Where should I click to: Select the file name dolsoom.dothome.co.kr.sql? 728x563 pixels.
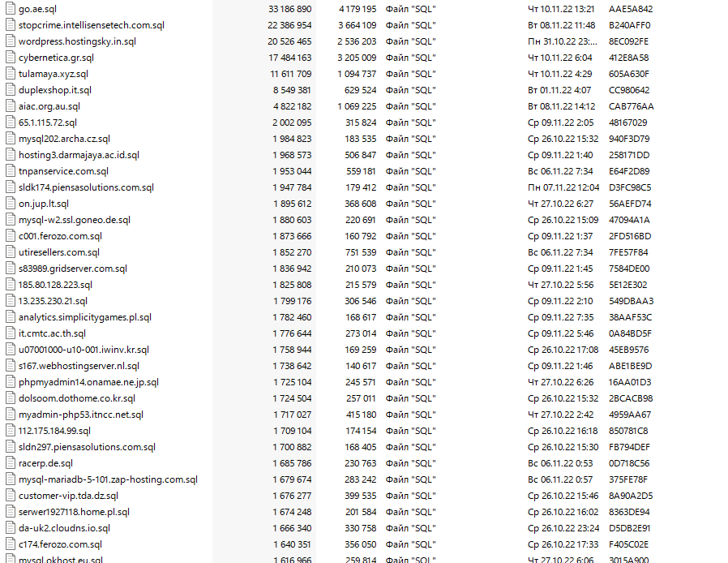coord(77,398)
